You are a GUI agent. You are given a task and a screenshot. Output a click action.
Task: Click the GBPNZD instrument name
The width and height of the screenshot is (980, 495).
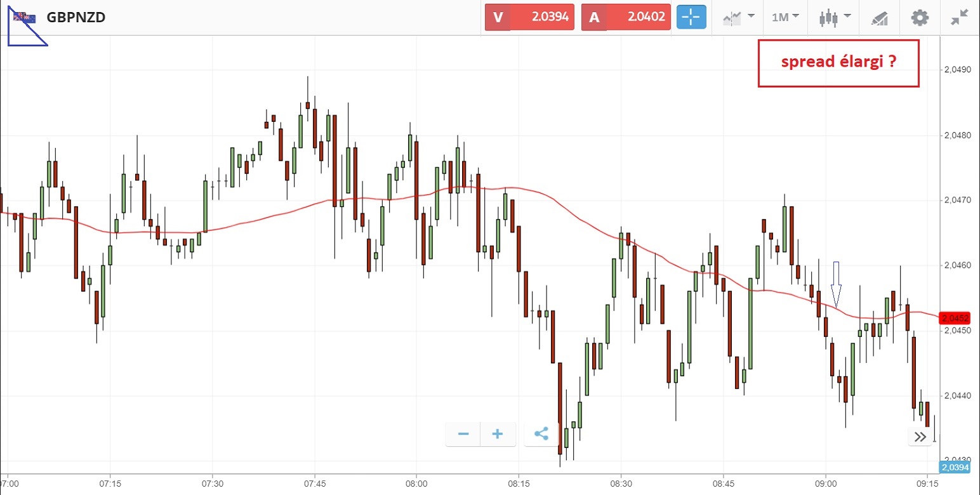tap(76, 17)
